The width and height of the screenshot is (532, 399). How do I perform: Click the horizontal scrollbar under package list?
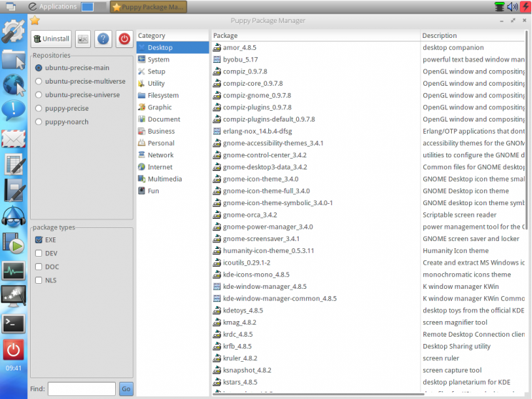coord(318,394)
